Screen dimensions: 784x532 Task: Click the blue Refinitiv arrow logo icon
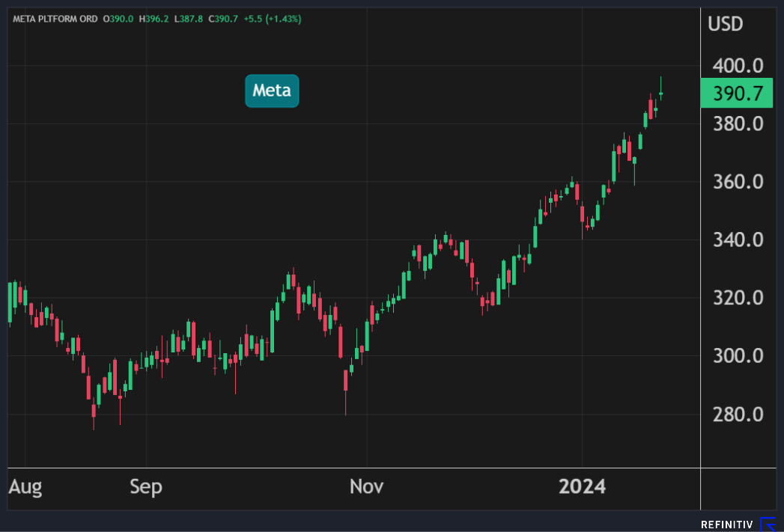pyautogui.click(x=768, y=525)
